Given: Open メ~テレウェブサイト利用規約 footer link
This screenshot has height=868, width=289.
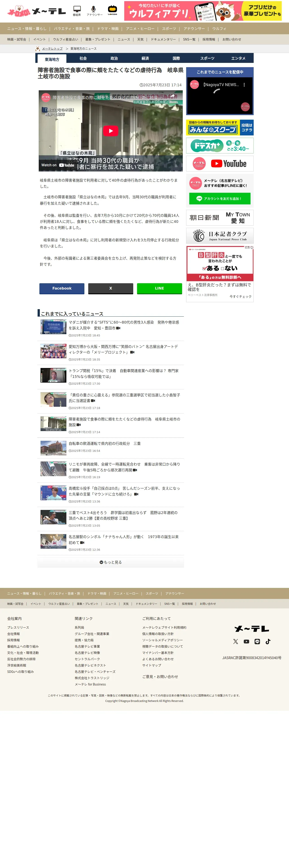Looking at the screenshot, I should tap(164, 627).
